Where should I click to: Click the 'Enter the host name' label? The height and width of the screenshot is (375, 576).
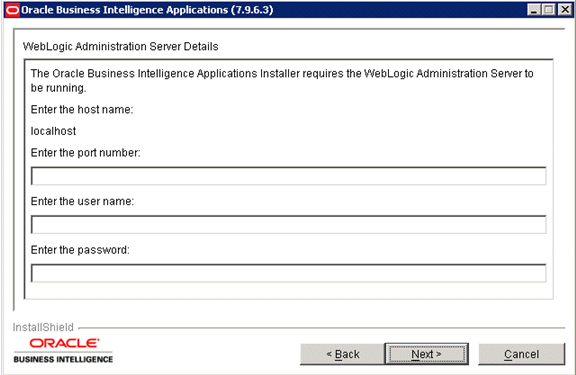pos(82,109)
